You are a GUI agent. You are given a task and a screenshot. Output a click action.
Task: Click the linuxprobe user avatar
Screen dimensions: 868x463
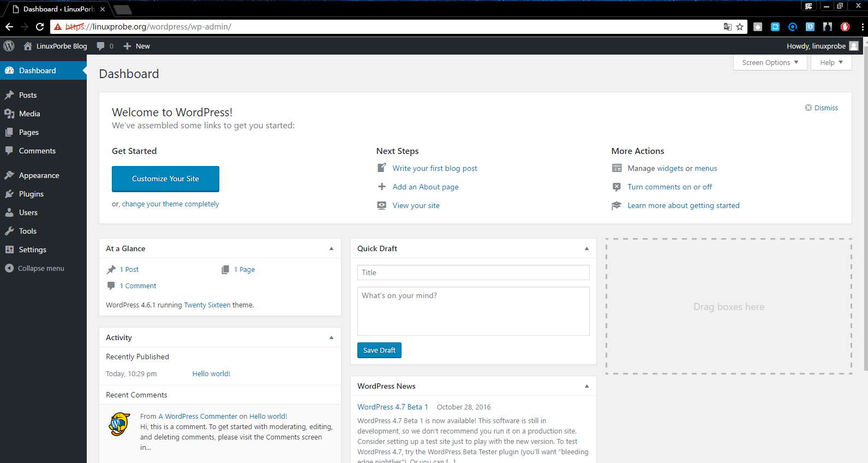pyautogui.click(x=854, y=46)
